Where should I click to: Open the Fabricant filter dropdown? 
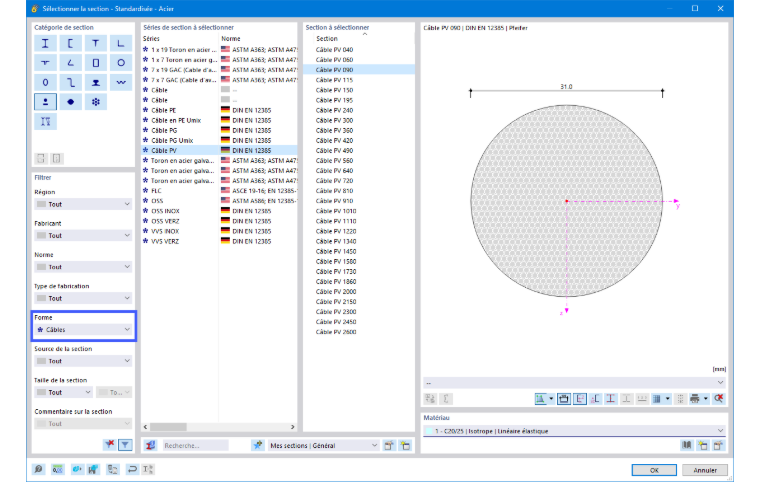[x=83, y=236]
